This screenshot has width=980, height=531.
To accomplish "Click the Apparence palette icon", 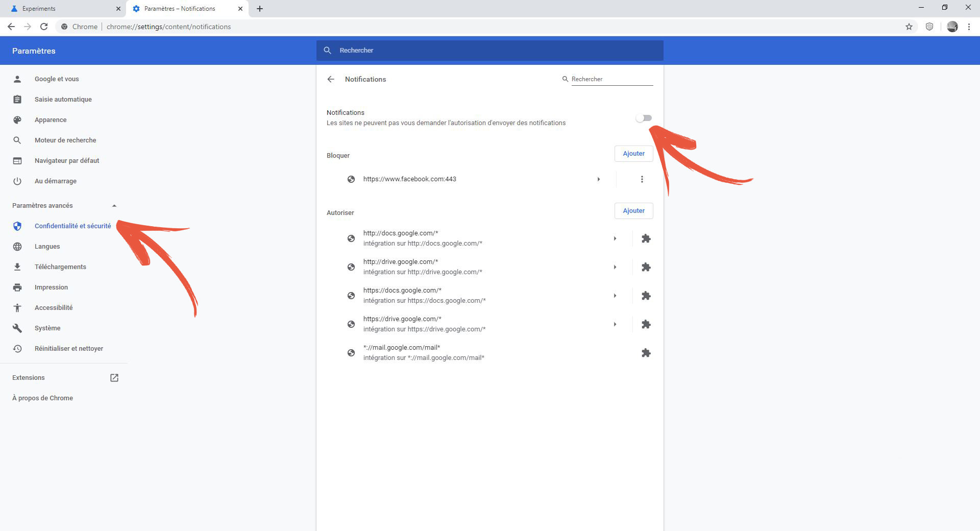I will [17, 120].
